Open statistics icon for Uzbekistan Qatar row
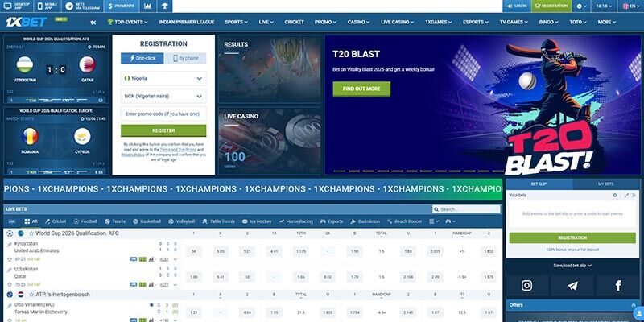This screenshot has height=322, width=644. click(x=151, y=285)
